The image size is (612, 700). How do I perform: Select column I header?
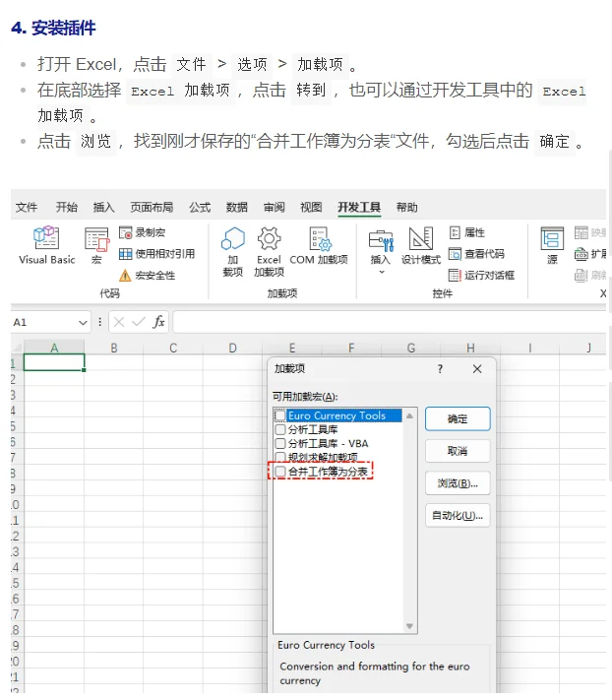[x=530, y=348]
